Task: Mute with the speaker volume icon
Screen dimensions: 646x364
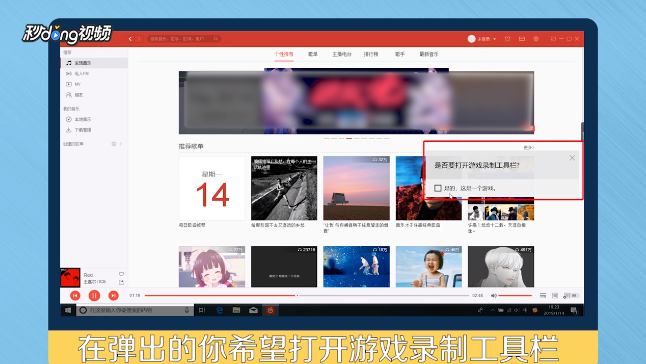Action: (x=494, y=295)
